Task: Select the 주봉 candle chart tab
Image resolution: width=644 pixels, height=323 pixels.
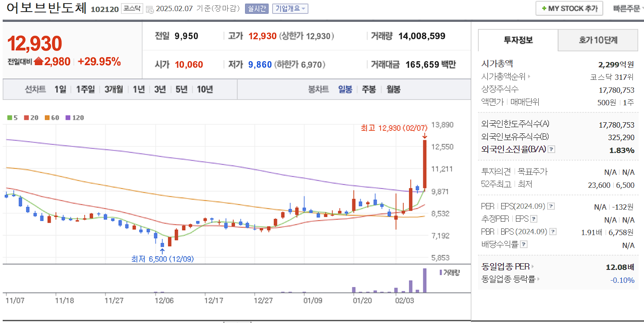Action: (x=370, y=89)
